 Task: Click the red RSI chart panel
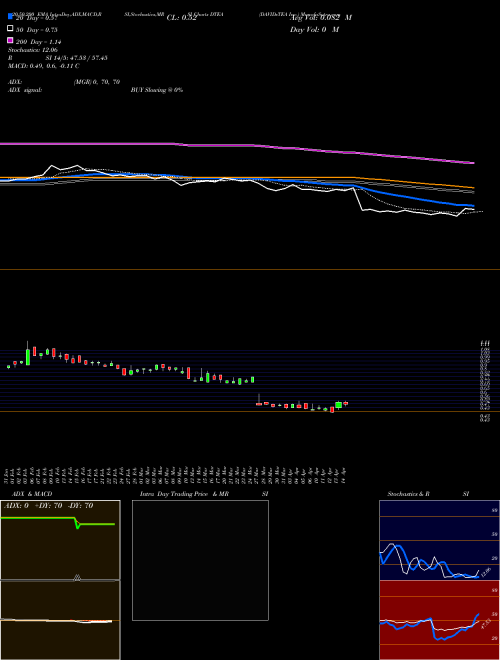point(439,620)
